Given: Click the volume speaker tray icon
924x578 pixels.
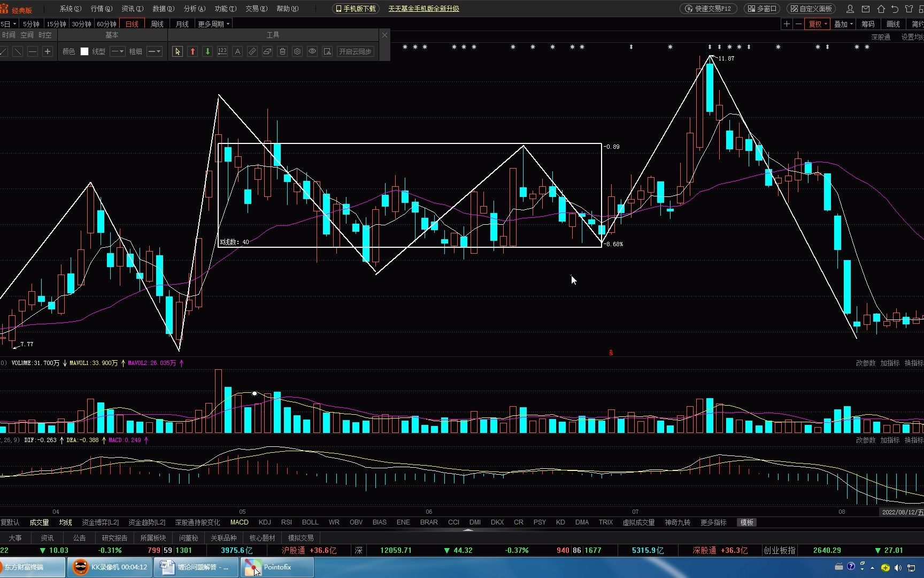Looking at the screenshot, I should click(x=898, y=568).
